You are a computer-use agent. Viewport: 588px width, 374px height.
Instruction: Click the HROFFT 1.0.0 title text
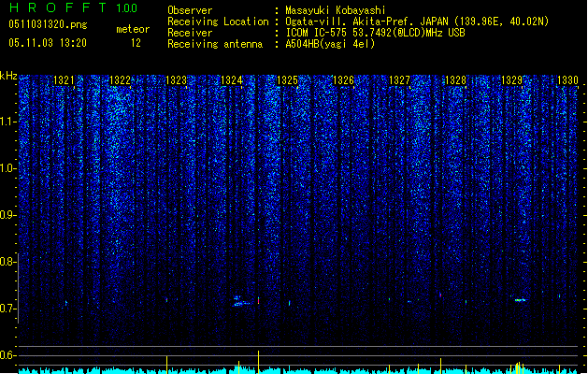[x=73, y=7]
